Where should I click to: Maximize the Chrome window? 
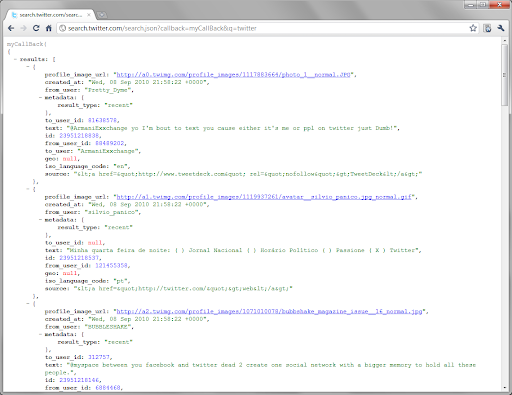pos(483,5)
